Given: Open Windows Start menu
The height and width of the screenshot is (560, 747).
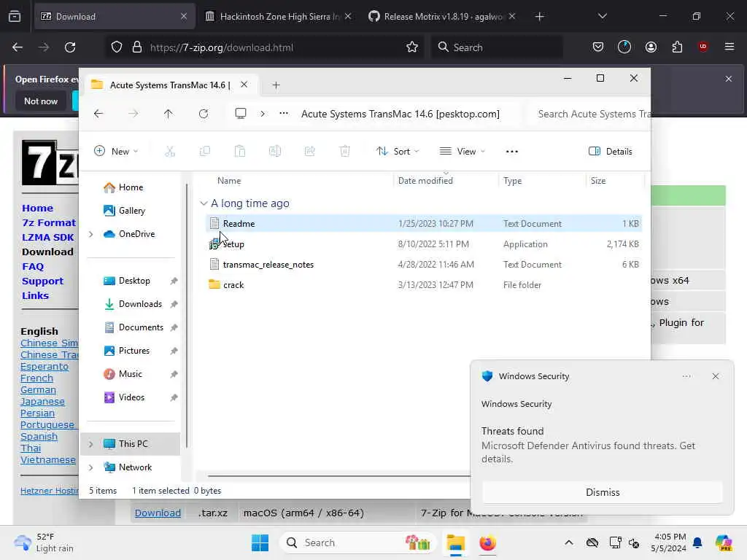Looking at the screenshot, I should click(260, 542).
